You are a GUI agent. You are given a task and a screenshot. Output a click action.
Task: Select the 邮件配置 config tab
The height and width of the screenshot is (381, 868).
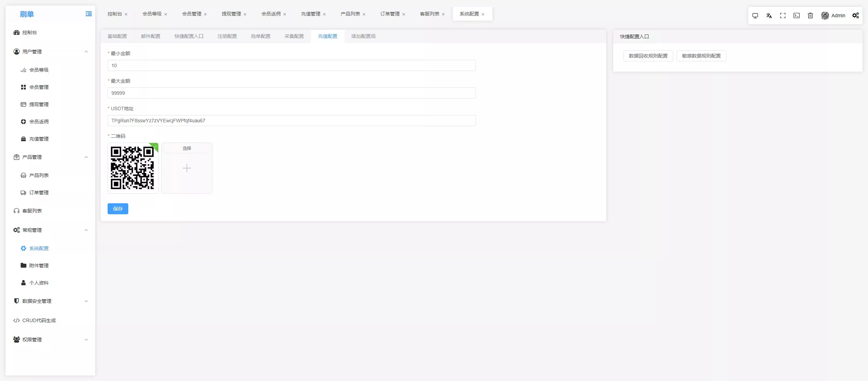(x=151, y=36)
